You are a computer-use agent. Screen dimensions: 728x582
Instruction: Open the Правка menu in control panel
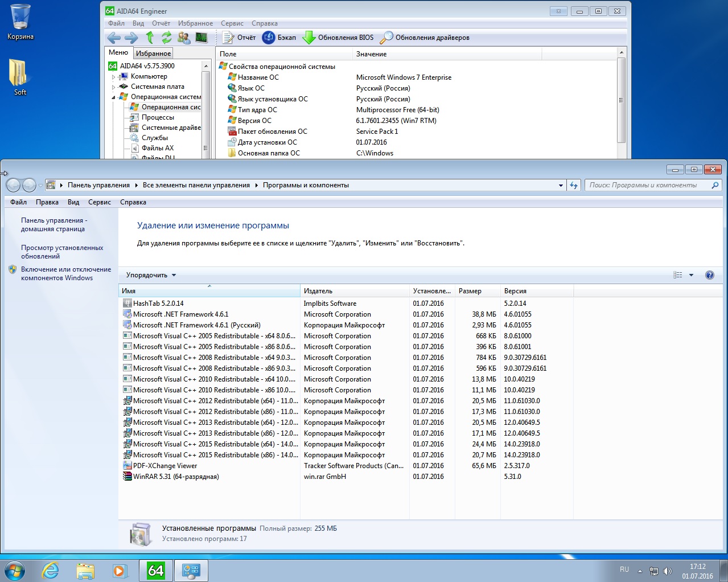pyautogui.click(x=47, y=202)
